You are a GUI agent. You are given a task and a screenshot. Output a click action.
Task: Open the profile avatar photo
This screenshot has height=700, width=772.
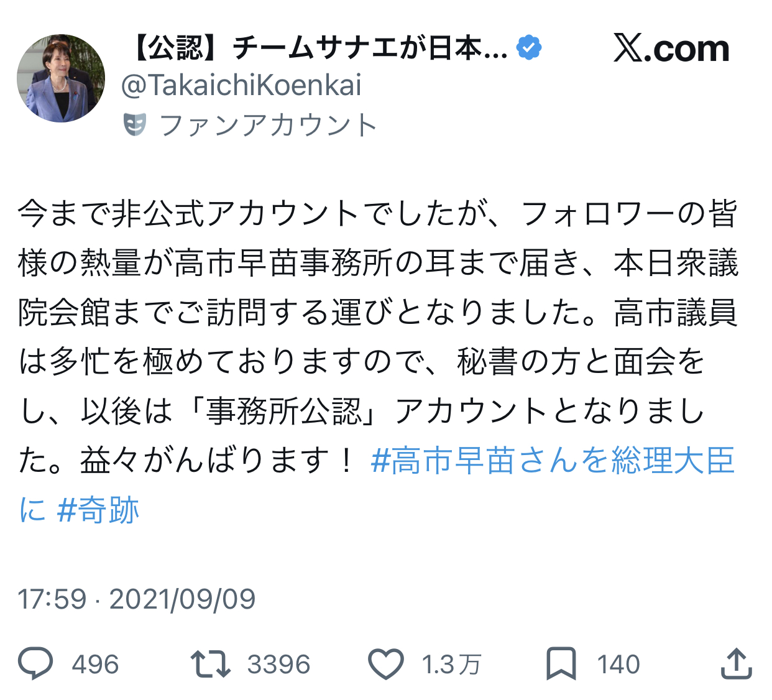click(x=61, y=78)
